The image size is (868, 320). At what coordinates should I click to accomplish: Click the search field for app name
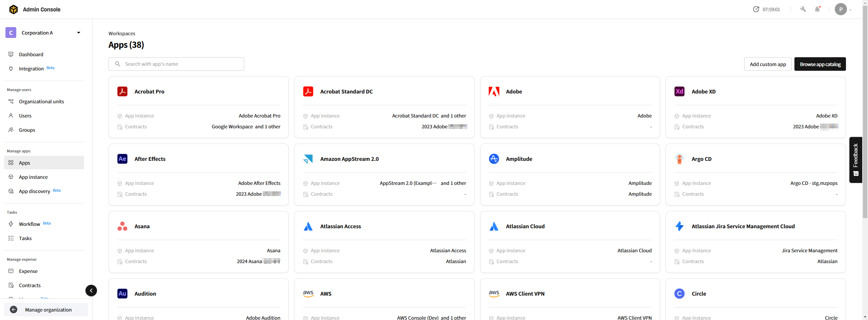click(176, 64)
